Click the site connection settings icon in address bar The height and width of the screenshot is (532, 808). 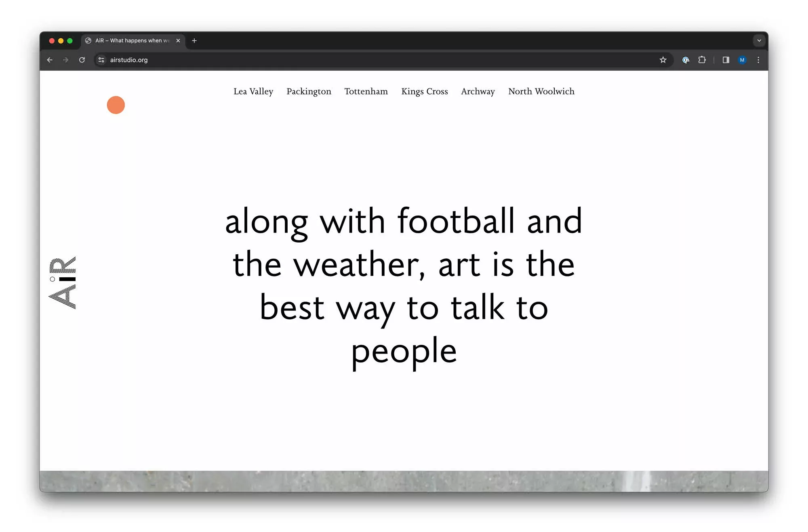click(101, 60)
